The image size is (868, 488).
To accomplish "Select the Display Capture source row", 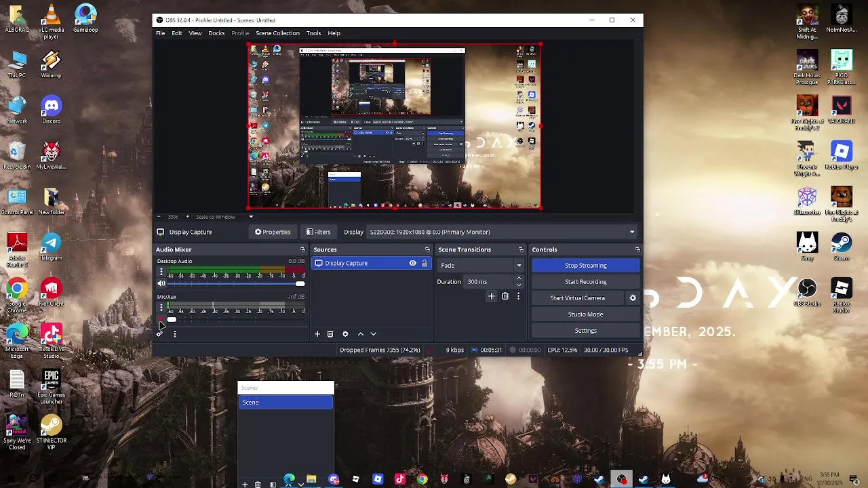I will point(371,263).
